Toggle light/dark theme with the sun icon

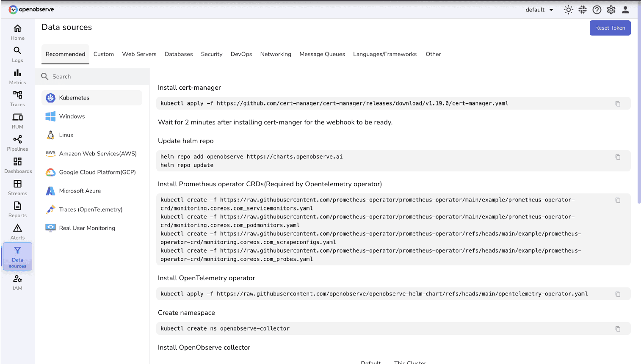pyautogui.click(x=568, y=9)
